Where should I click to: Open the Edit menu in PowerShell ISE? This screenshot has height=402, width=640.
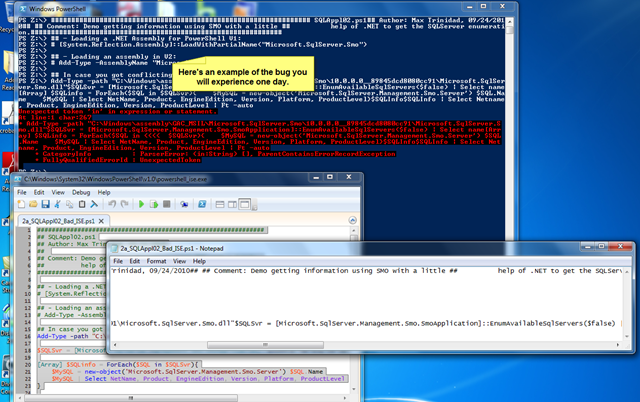pos(39,192)
